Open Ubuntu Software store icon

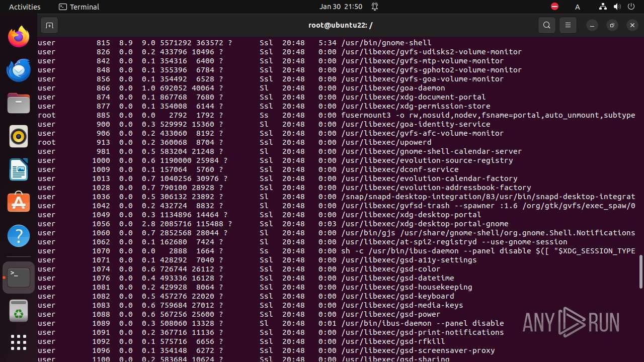point(19,203)
